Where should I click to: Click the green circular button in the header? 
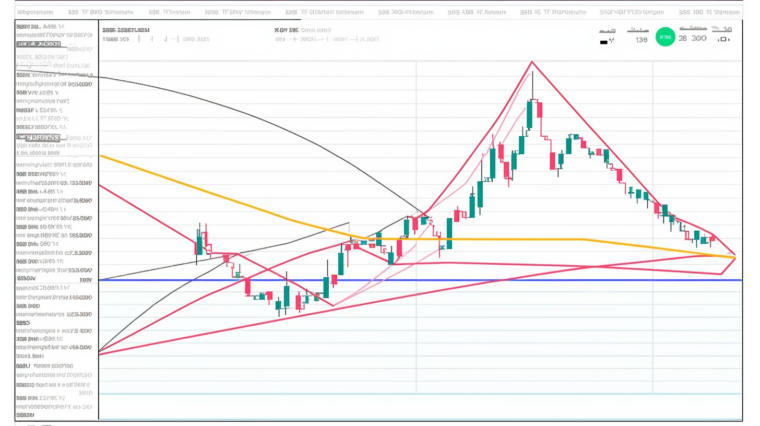coord(665,39)
